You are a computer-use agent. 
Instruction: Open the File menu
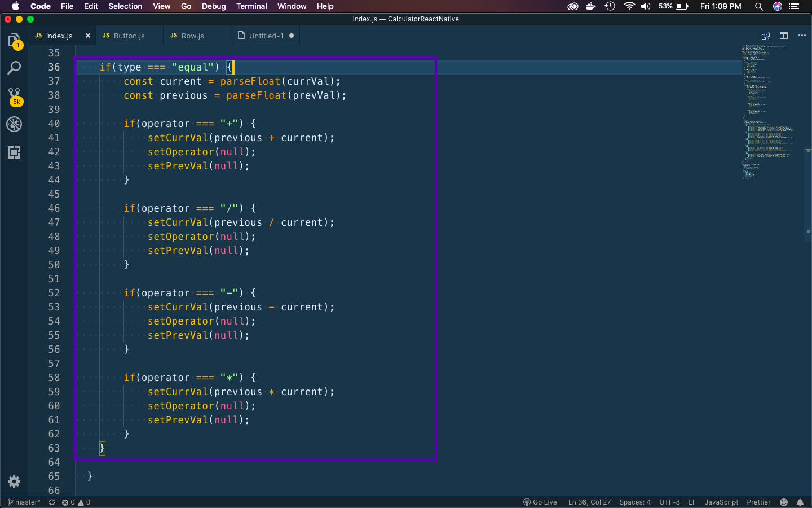pos(67,6)
